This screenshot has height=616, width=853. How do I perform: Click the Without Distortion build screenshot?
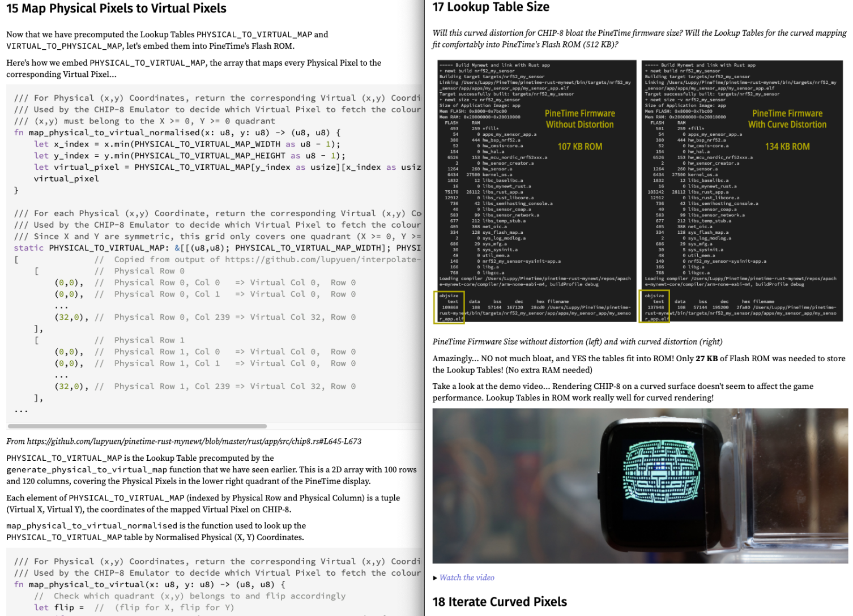click(x=534, y=191)
